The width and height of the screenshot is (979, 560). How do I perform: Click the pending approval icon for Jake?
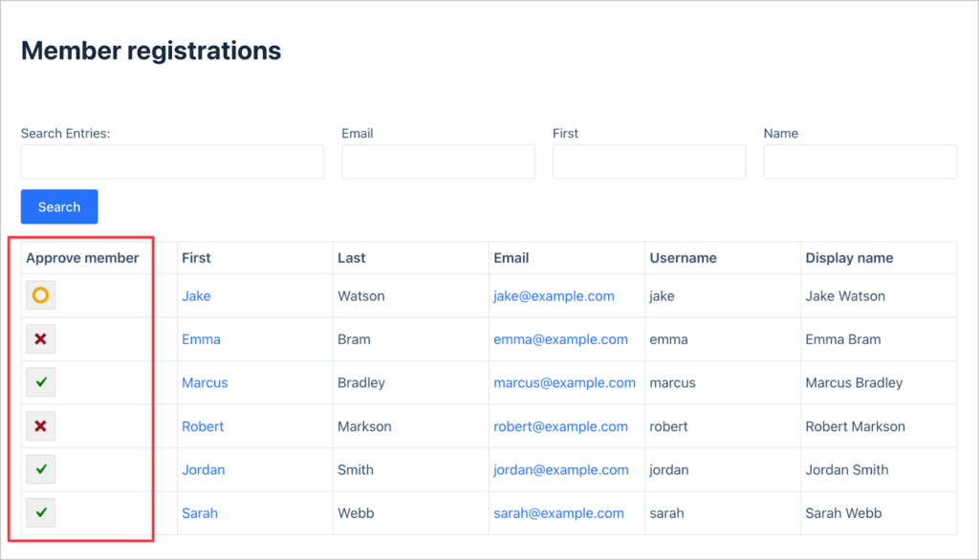tap(40, 296)
